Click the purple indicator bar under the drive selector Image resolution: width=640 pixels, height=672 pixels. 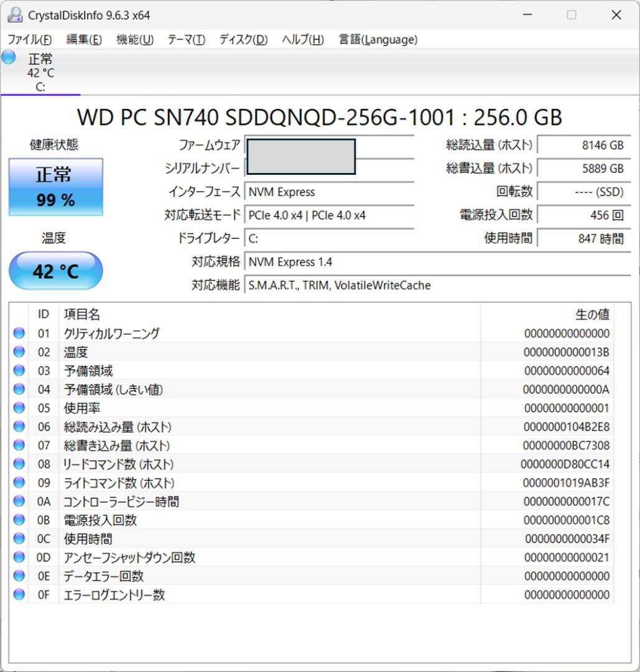(40, 95)
